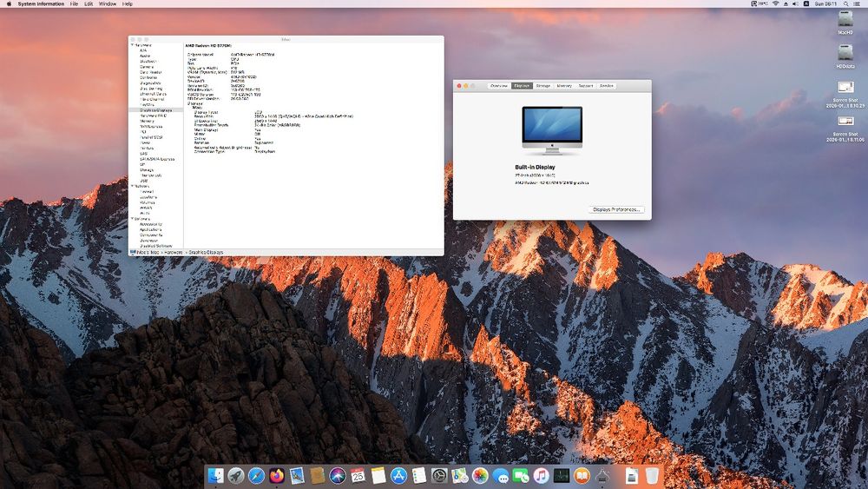Collapse the Network section in sidebar
The image size is (868, 489).
click(x=132, y=186)
